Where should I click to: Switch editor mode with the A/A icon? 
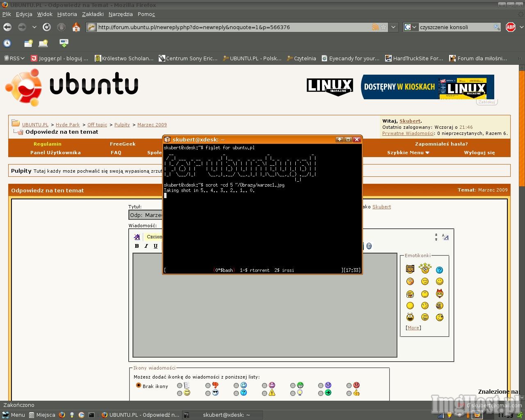[445, 237]
